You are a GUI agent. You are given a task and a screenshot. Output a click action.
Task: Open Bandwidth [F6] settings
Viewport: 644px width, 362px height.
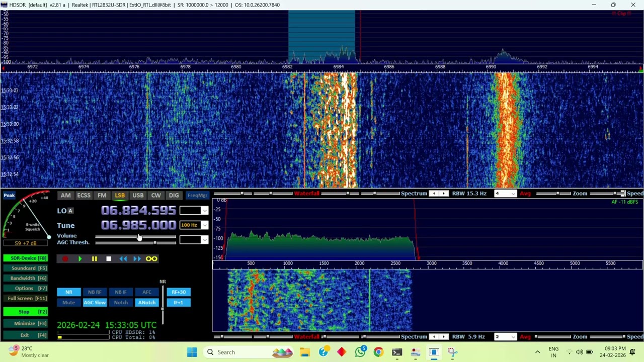point(26,278)
